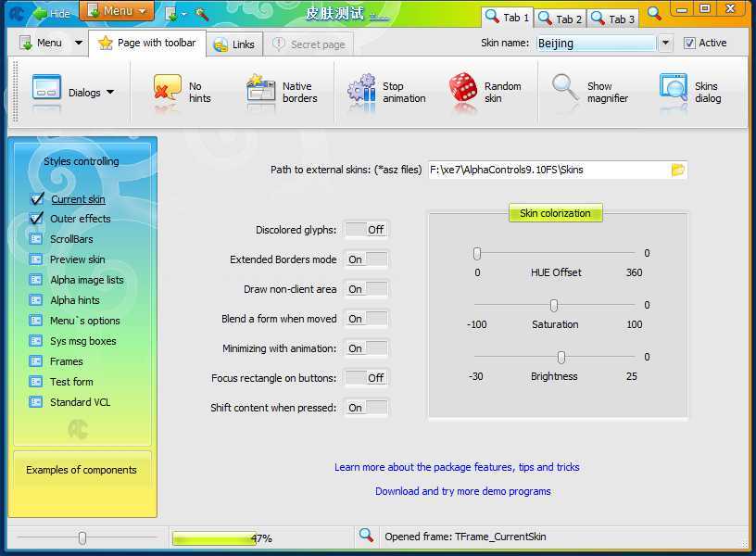Uncheck the Active checkbox
The image size is (756, 556).
coord(689,44)
